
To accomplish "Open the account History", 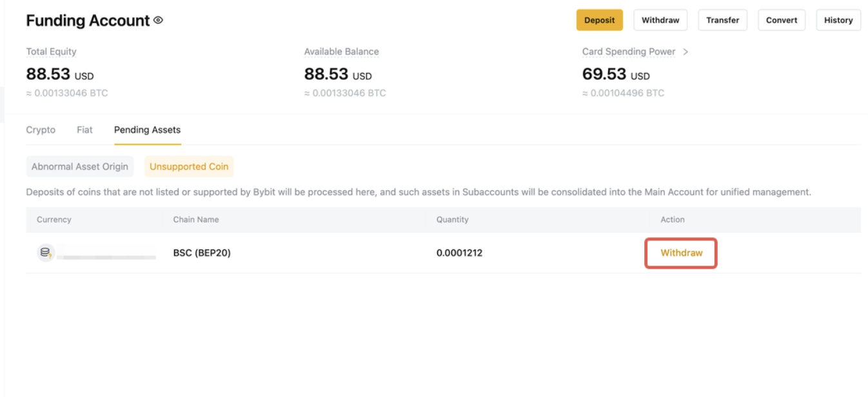I will point(838,20).
